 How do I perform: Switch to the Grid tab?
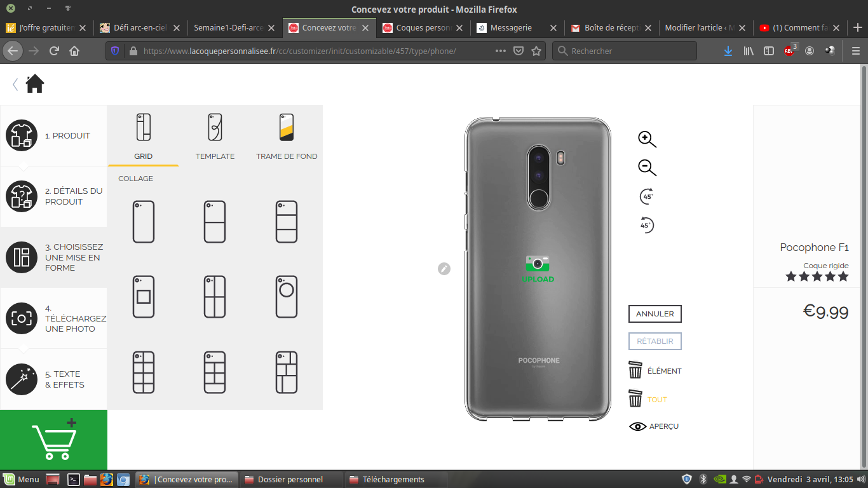point(143,136)
